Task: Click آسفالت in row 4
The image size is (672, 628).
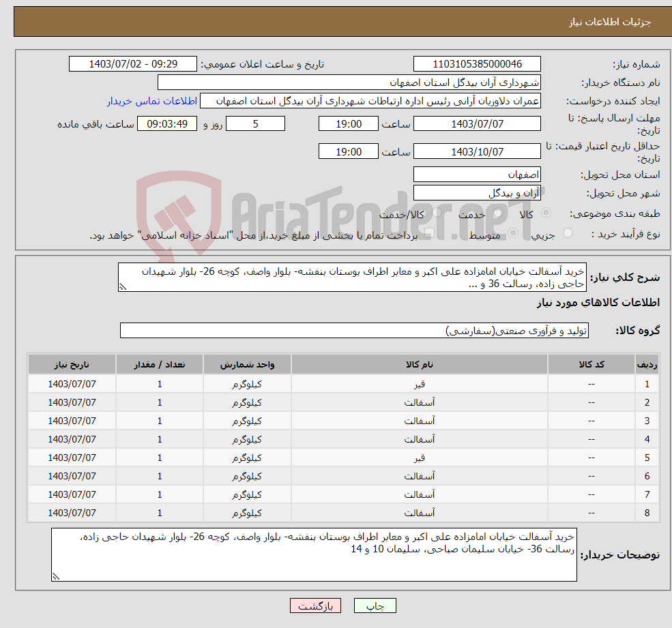Action: coord(420,439)
